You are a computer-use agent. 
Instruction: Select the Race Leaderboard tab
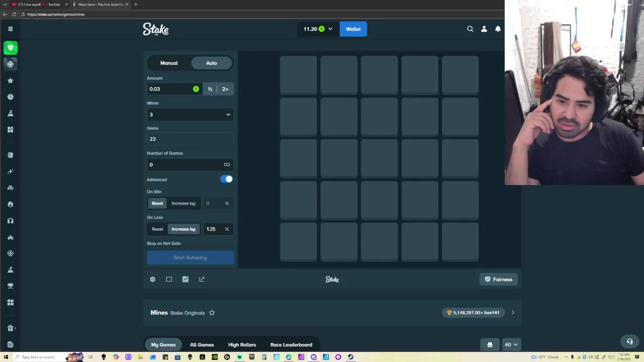coord(291,345)
